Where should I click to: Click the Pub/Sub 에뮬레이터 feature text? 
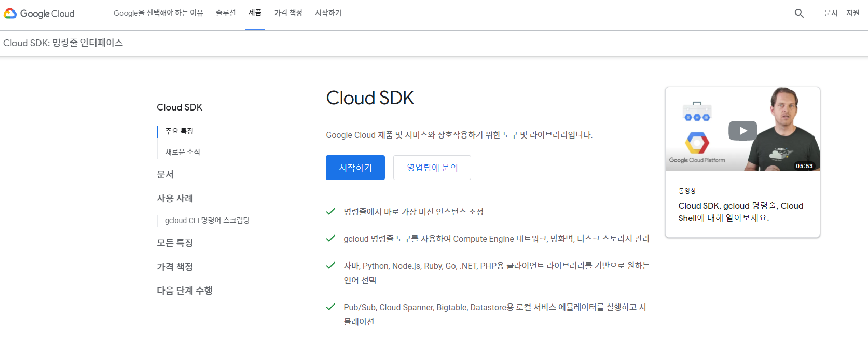495,314
